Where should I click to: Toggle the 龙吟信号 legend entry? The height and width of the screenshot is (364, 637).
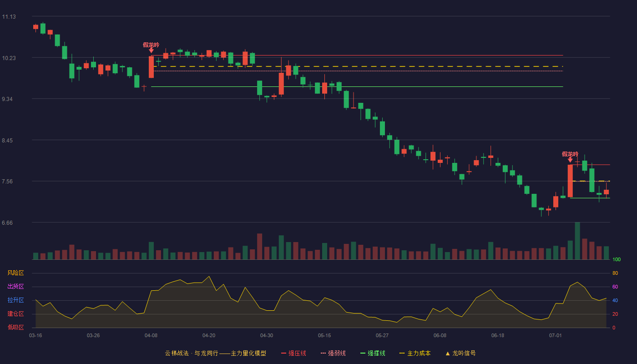460,354
